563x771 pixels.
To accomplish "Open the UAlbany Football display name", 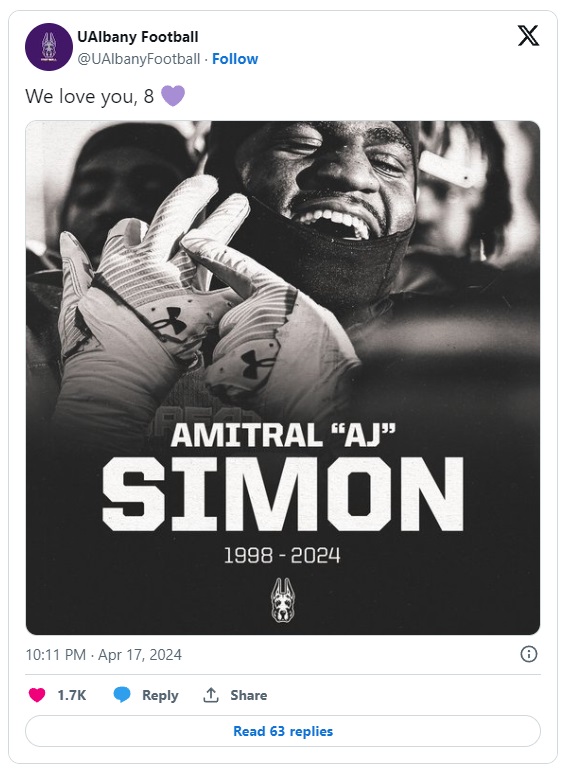I will point(138,37).
